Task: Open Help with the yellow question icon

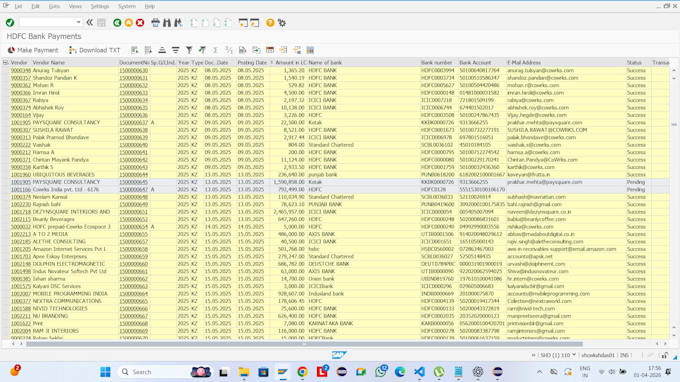Action: (270, 23)
